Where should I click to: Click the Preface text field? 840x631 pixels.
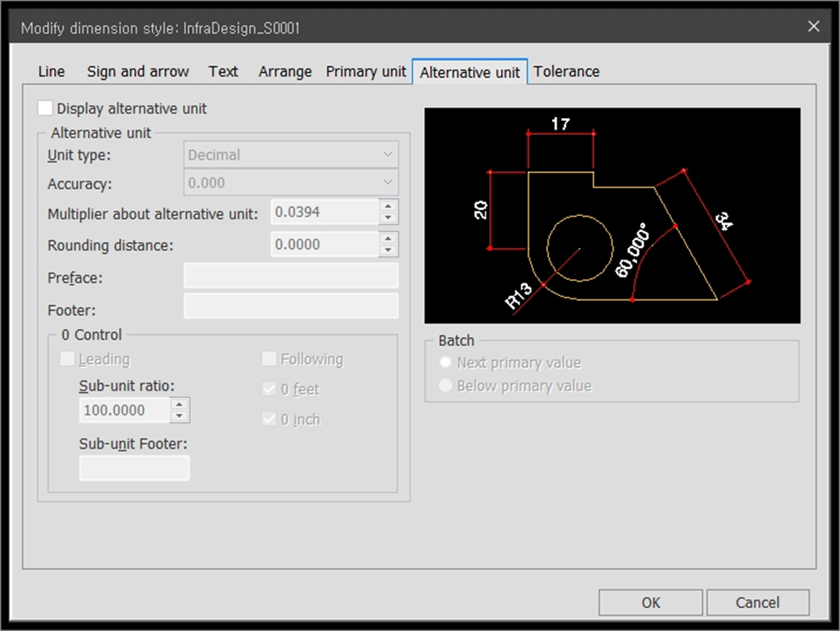290,276
